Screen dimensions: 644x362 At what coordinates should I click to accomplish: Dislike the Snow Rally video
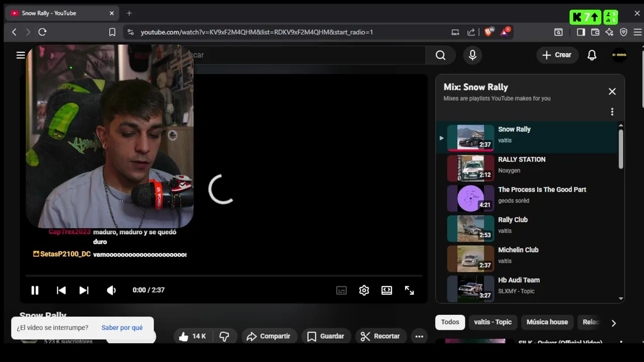click(x=224, y=336)
